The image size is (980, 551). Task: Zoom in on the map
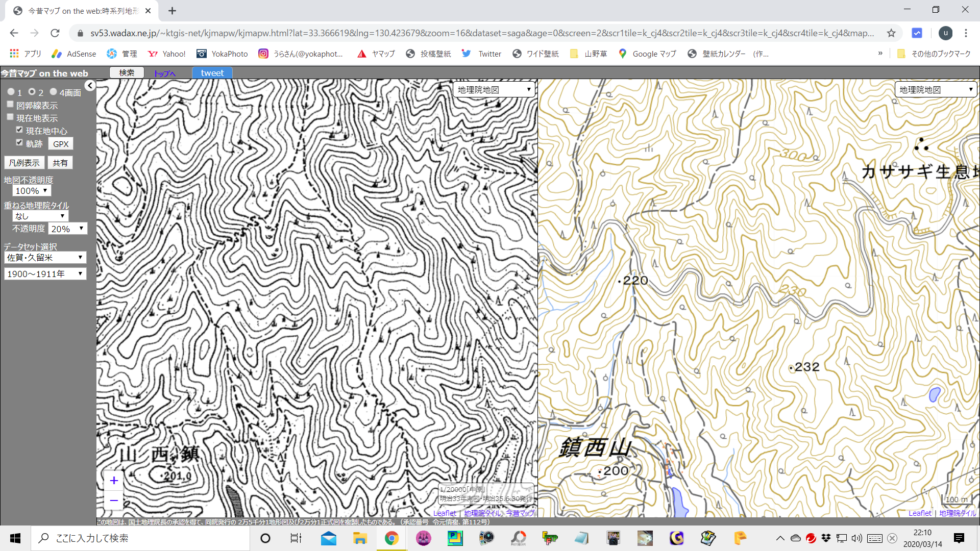click(114, 481)
